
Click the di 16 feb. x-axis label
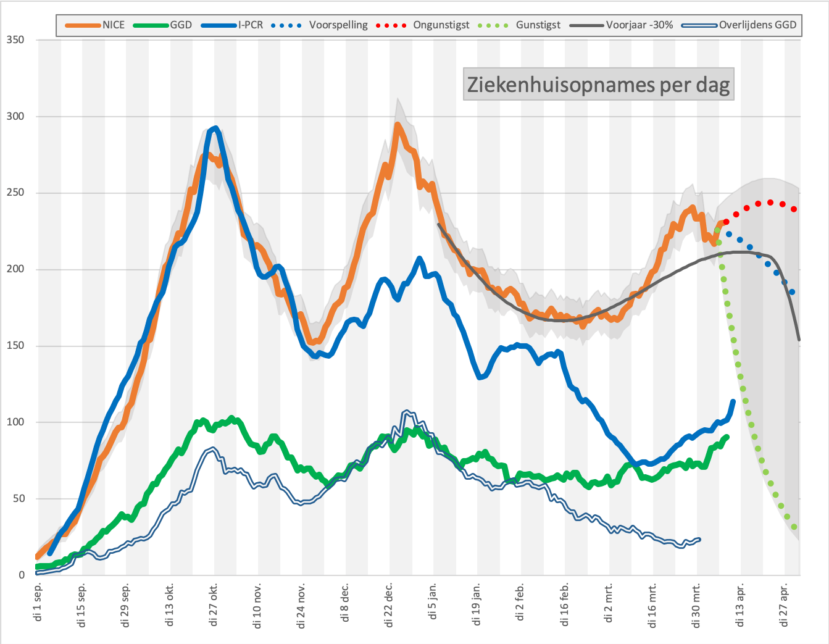tap(565, 604)
